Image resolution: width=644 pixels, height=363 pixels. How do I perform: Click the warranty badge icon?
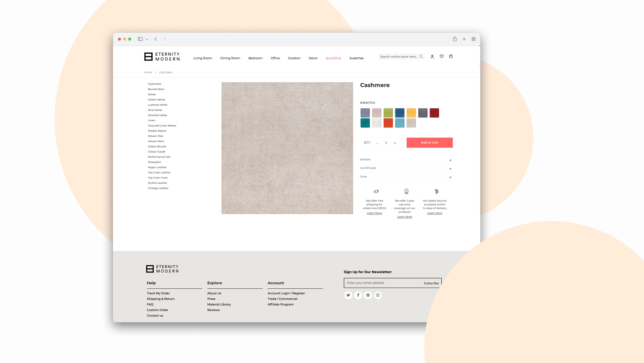point(407,191)
